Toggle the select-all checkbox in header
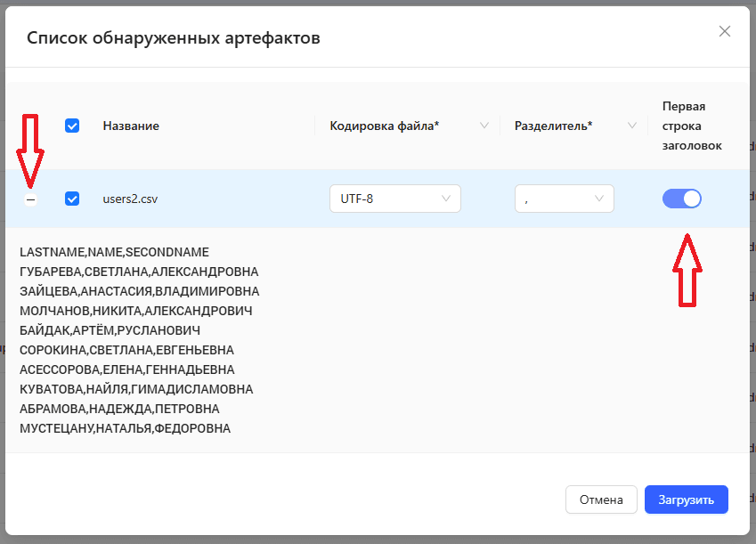756x544 pixels. point(72,126)
